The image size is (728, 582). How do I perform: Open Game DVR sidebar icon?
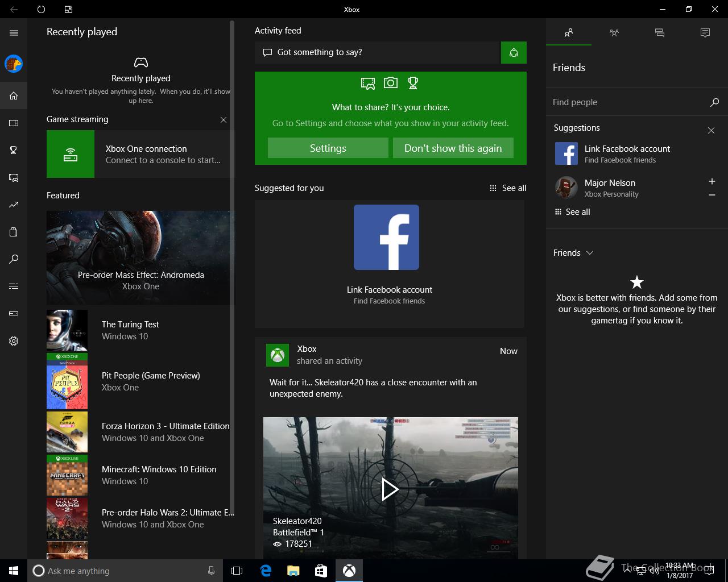click(x=14, y=177)
